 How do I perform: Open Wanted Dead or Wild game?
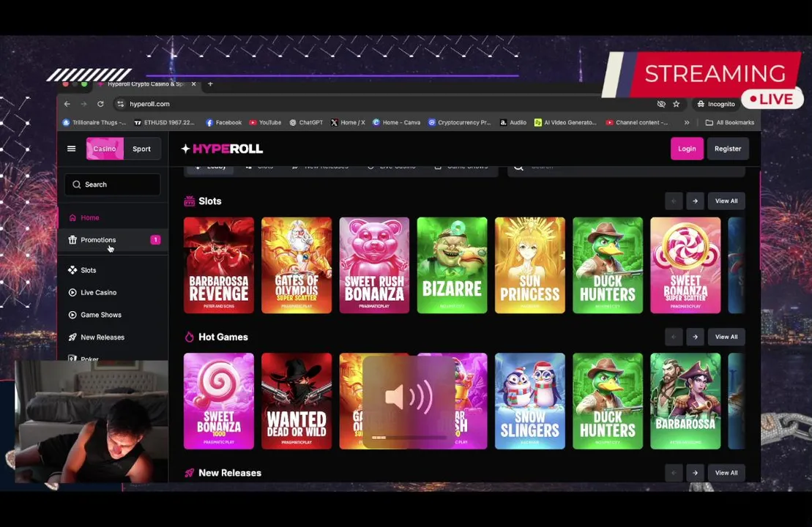(x=297, y=401)
